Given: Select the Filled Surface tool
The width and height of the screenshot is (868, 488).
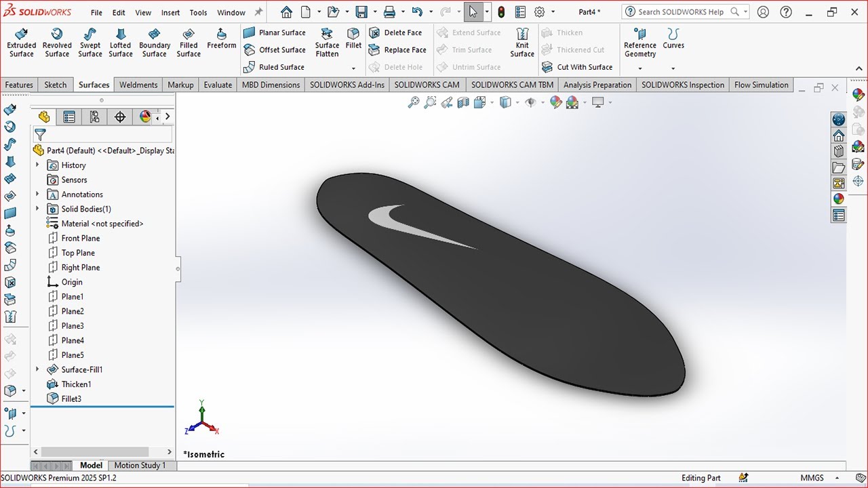Looking at the screenshot, I should [189, 43].
